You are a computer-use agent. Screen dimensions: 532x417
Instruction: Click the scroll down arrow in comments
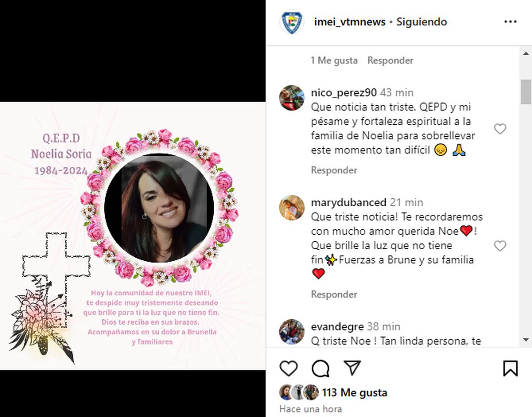[526, 340]
